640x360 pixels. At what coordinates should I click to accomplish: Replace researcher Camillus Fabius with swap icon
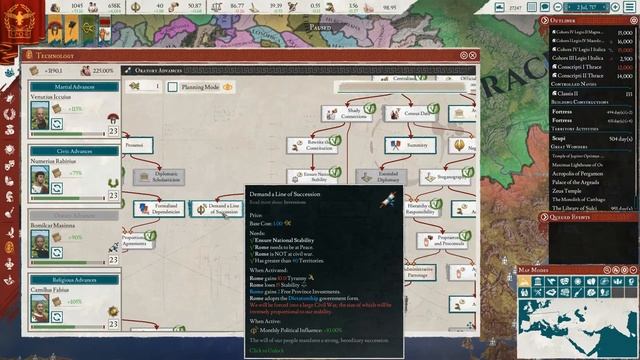click(57, 316)
